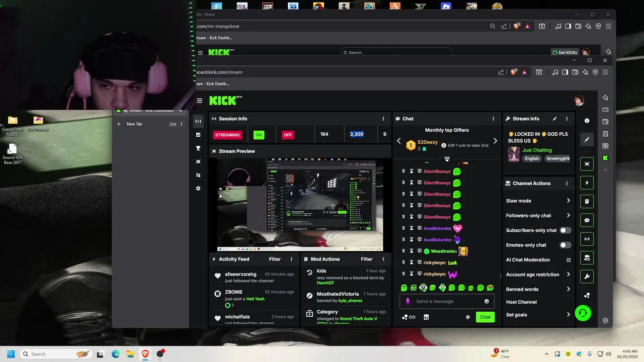Screen dimensions: 644x362
Task: Click the microphone icon in the message box
Action: coord(408,301)
